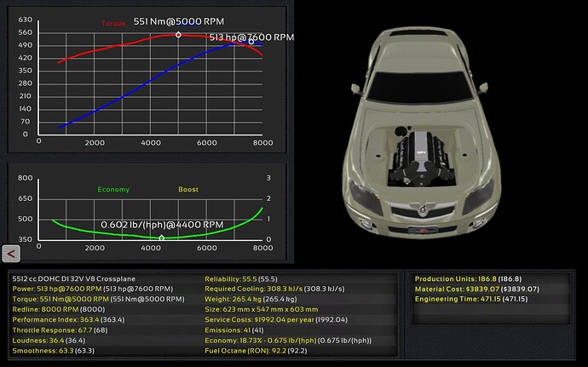Screen dimensions: 588x367
Task: Select the green Economy legend label
Action: click(x=113, y=189)
